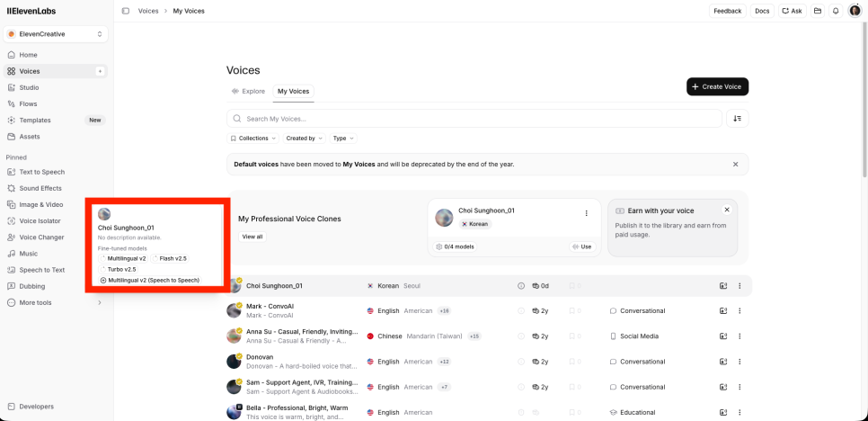
Task: Click the plus icon beside Voices
Action: coord(100,71)
